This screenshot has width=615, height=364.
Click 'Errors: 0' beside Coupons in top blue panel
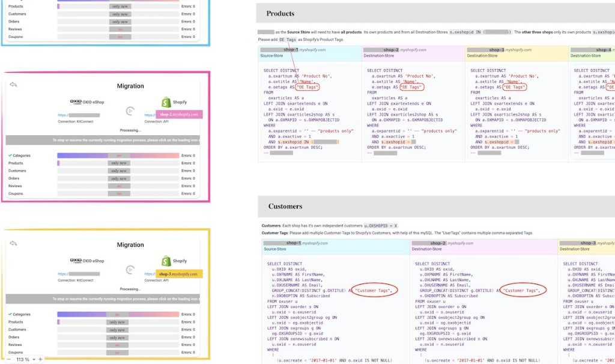pos(188,37)
